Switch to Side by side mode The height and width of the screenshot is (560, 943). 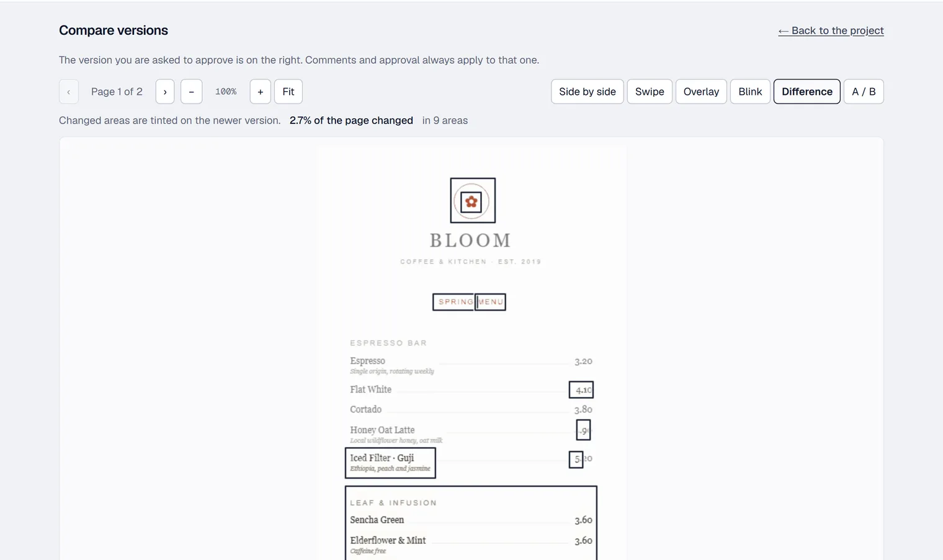coord(588,92)
